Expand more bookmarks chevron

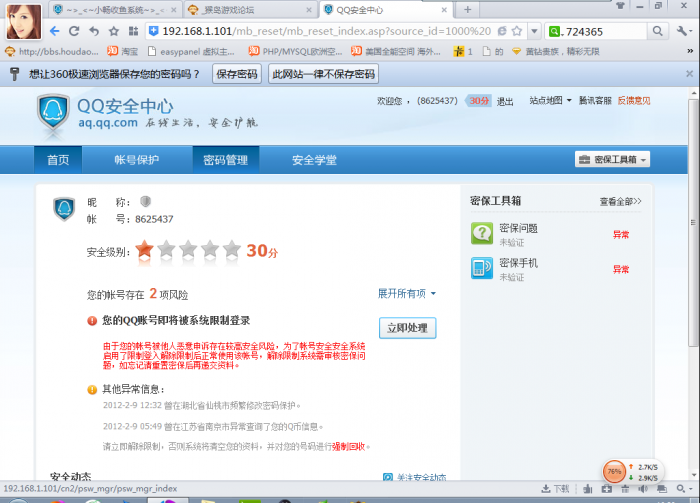(690, 52)
